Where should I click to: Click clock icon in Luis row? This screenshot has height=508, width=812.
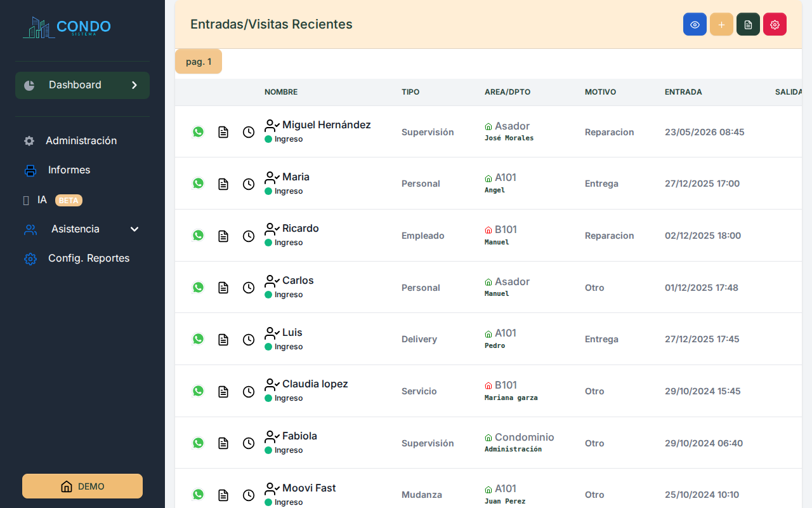pyautogui.click(x=249, y=339)
